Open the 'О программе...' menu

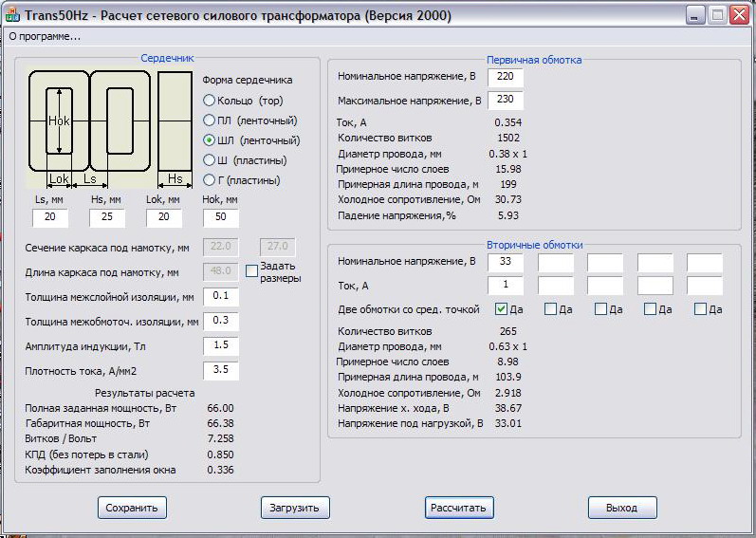45,36
